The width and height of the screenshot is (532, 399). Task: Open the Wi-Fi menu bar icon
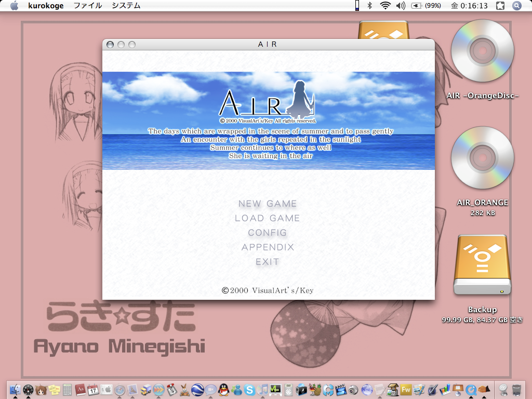tap(385, 6)
